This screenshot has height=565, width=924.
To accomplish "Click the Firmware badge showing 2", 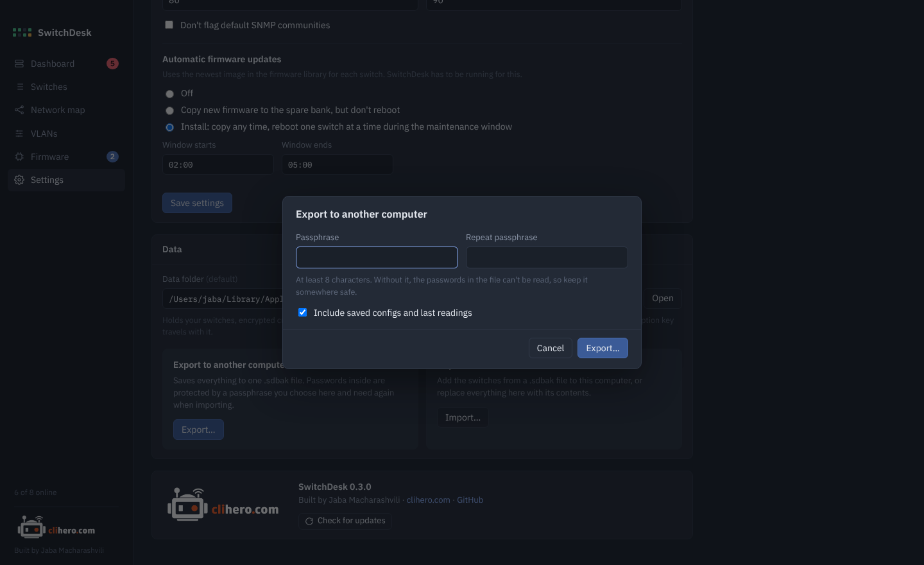I will [x=112, y=157].
